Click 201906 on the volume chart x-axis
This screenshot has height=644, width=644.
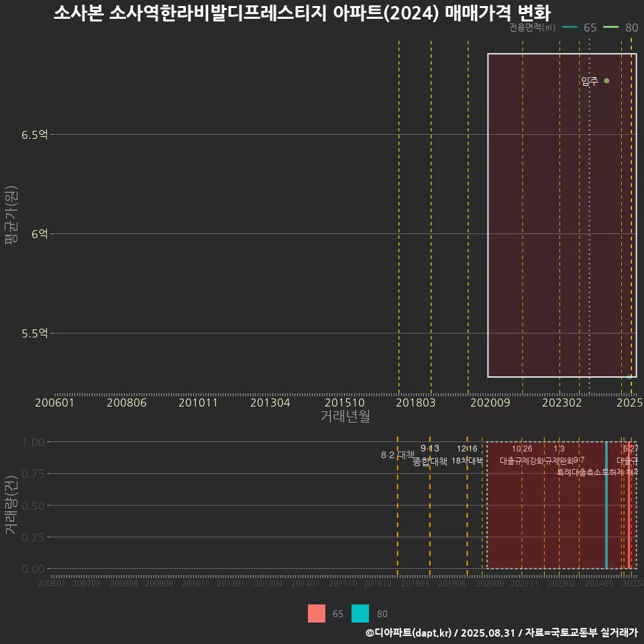[x=451, y=583]
